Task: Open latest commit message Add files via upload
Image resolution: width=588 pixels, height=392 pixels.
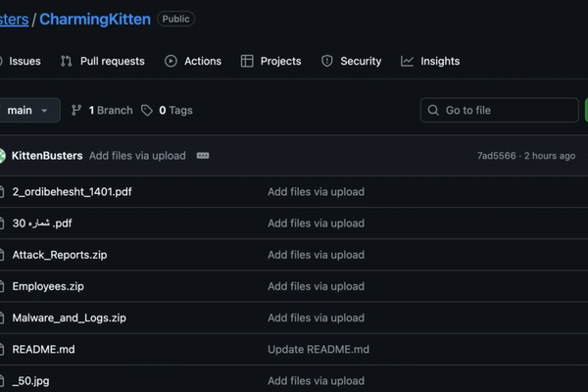Action: click(x=137, y=156)
